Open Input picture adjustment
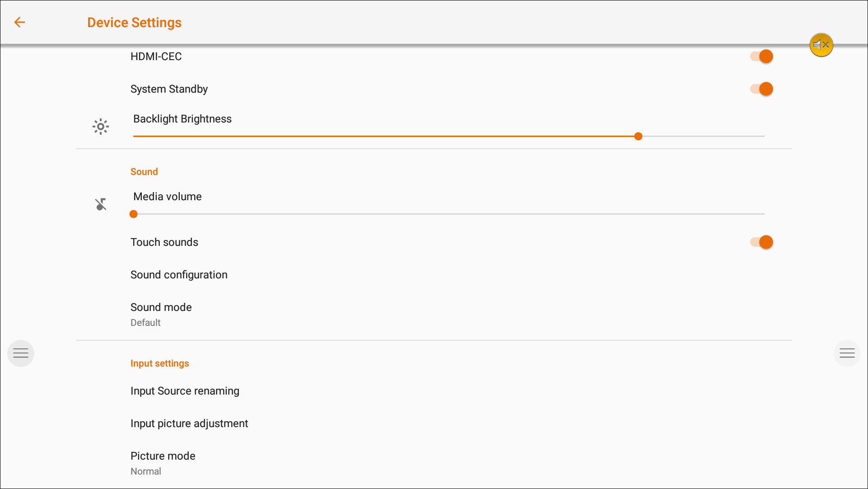The width and height of the screenshot is (868, 489). tap(189, 423)
